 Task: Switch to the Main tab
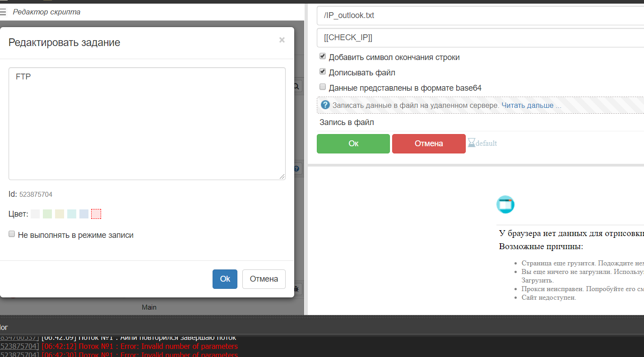[x=149, y=307]
